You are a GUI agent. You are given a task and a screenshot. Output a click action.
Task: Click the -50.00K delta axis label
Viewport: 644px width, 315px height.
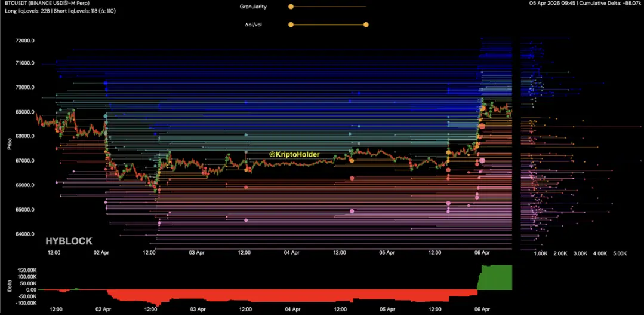click(x=26, y=296)
